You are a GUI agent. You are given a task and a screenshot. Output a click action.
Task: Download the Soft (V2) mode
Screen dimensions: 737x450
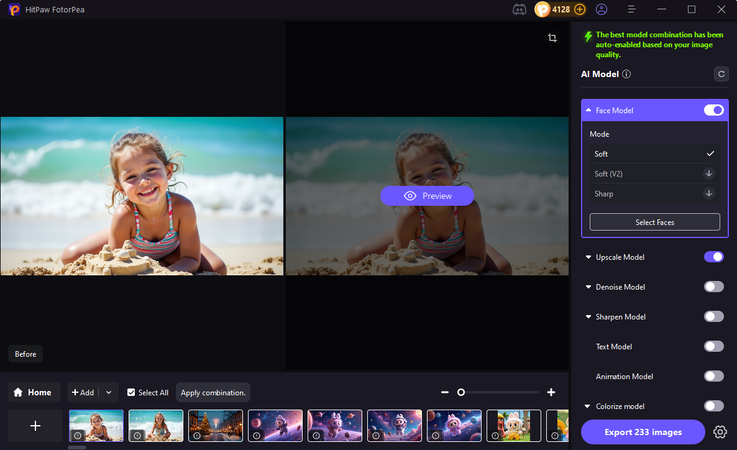pos(709,174)
